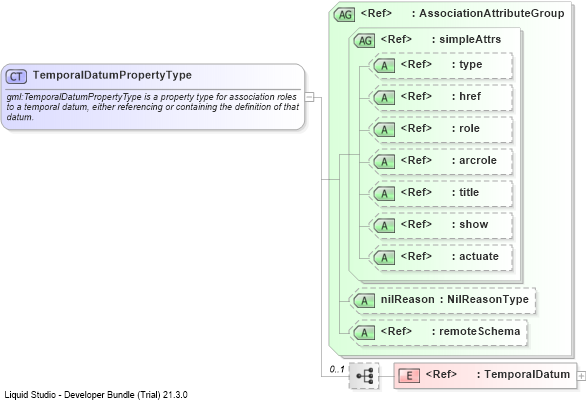
Task: Click the E icon of TemporalDatum element
Action: 409,376
